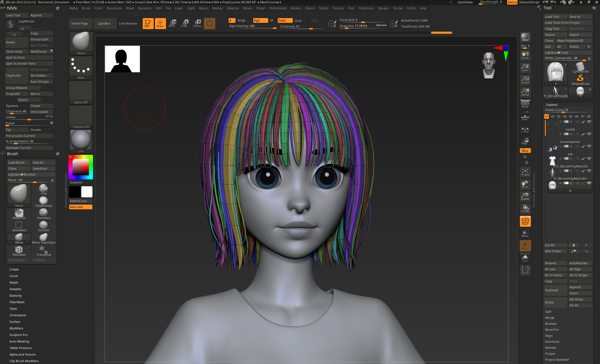Click the Duplicate subtool button
The height and width of the screenshot is (364, 600).
(x=556, y=290)
